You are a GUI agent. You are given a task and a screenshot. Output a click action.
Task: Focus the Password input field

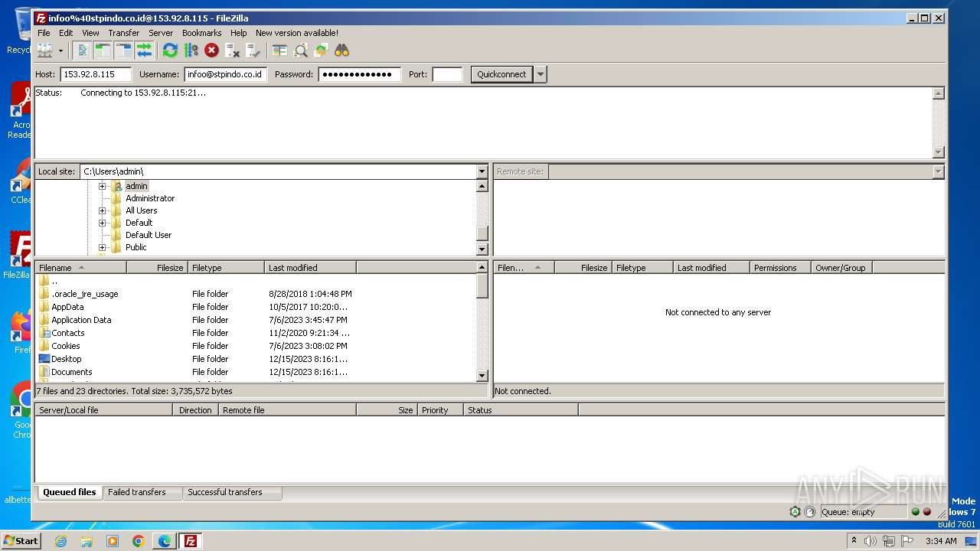coord(360,74)
